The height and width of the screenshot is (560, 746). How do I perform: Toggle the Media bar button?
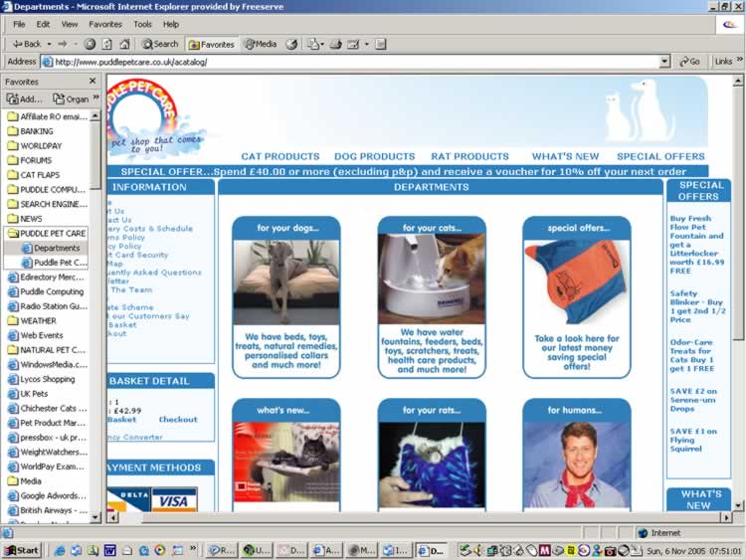click(261, 44)
